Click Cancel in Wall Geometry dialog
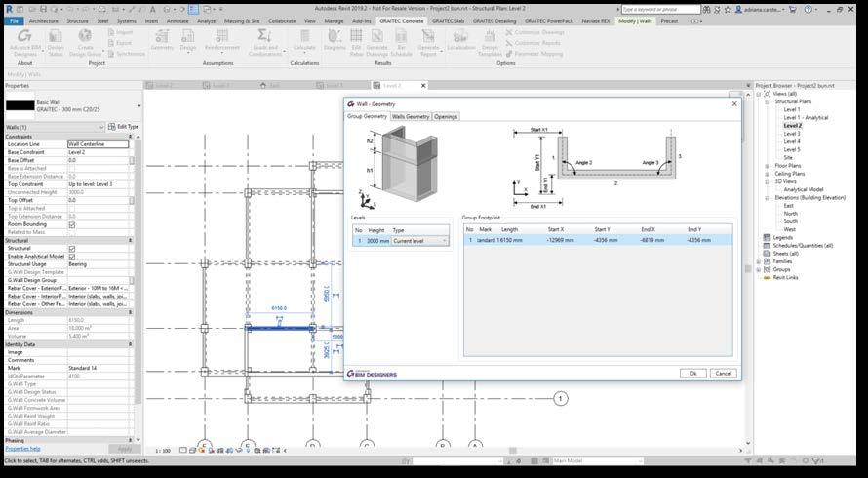The width and height of the screenshot is (868, 478). tap(724, 374)
